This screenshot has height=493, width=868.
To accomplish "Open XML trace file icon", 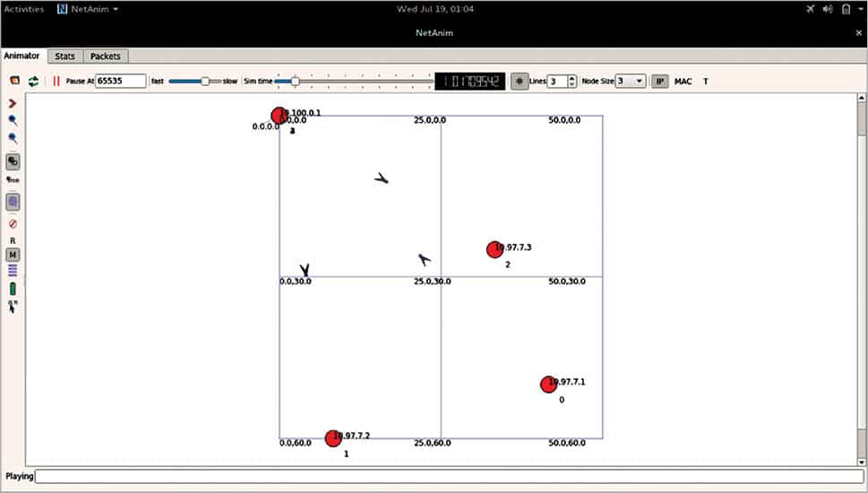I will point(15,81).
